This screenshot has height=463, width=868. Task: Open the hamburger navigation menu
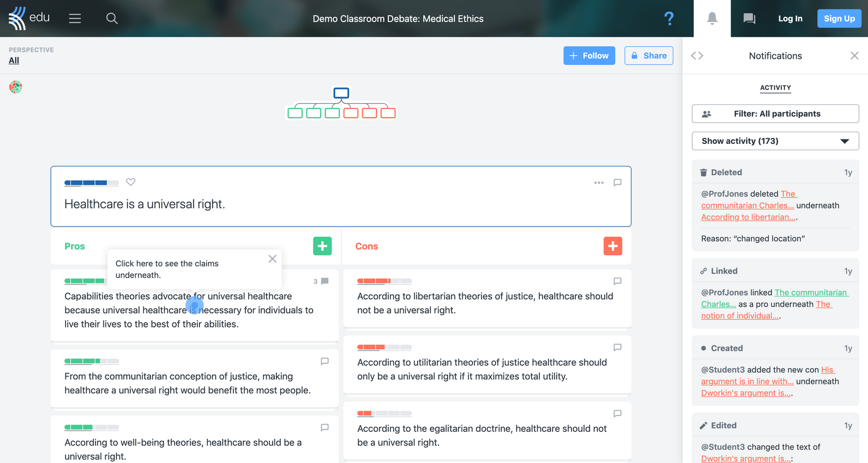75,18
